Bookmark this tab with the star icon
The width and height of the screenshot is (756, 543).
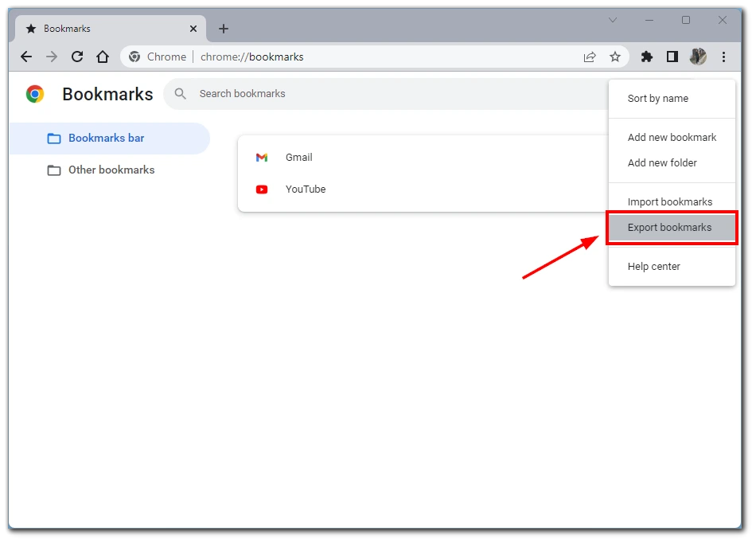click(x=615, y=57)
